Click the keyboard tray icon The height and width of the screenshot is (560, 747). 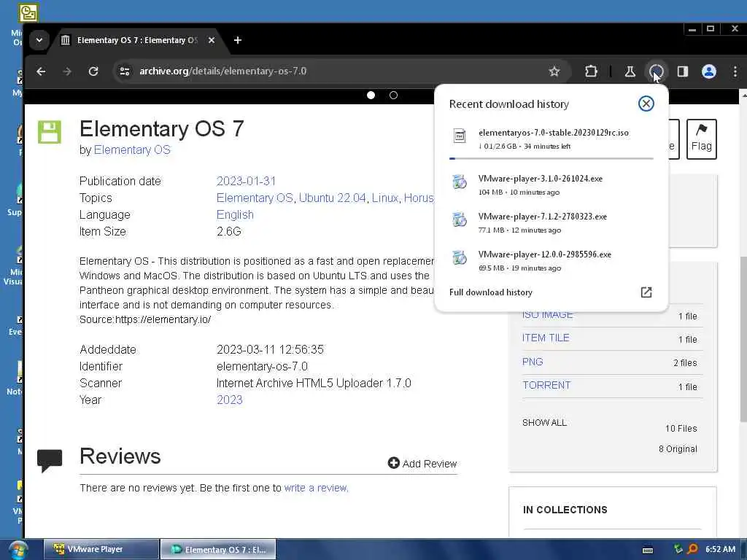(648, 550)
